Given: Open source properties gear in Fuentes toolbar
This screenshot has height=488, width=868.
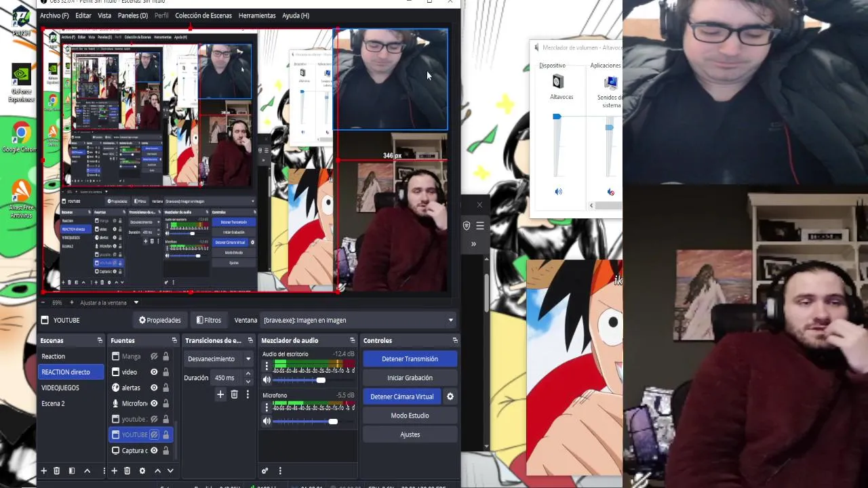Looking at the screenshot, I should click(142, 470).
